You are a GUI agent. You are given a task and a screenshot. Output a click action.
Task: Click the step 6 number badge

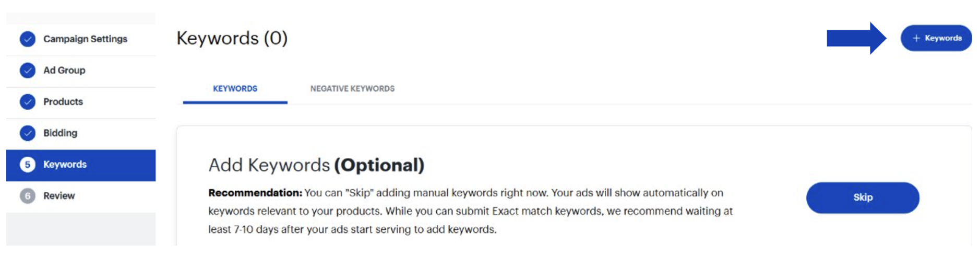tap(28, 196)
